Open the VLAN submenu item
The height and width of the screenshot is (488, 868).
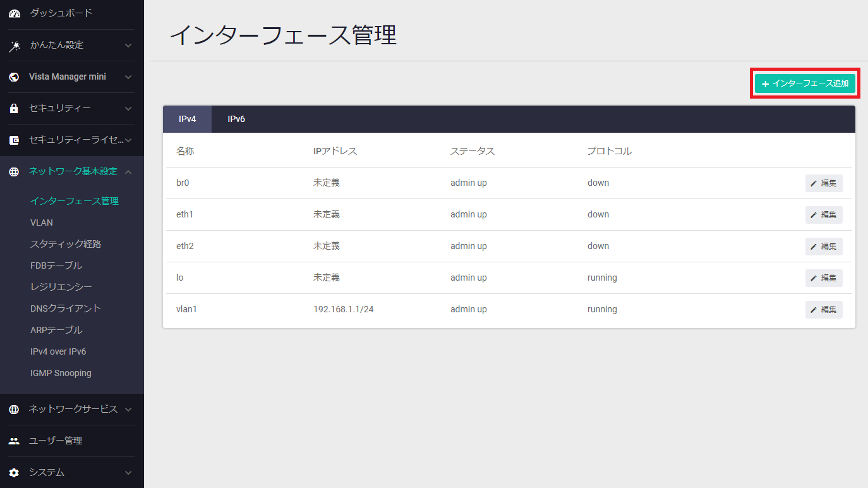42,223
